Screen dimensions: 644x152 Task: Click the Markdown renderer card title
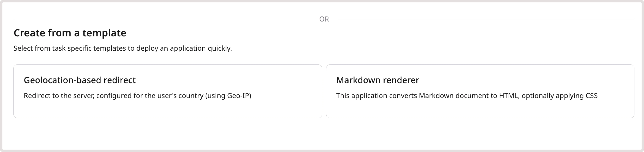(x=378, y=80)
